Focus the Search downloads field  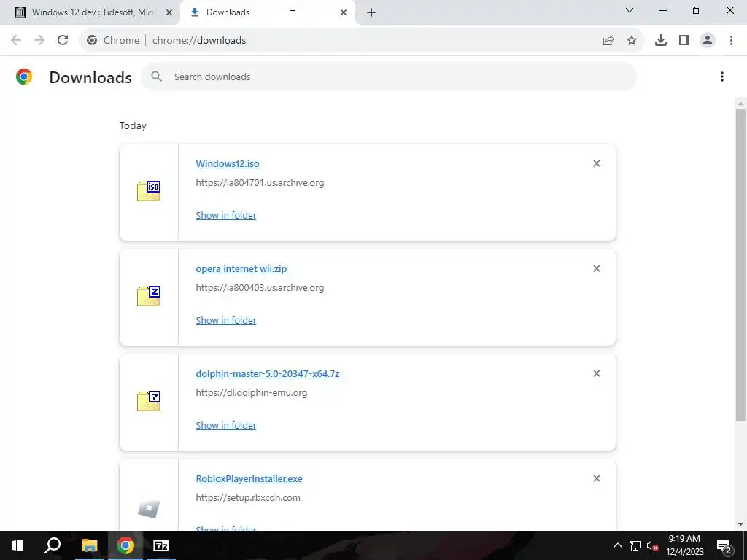tap(388, 77)
